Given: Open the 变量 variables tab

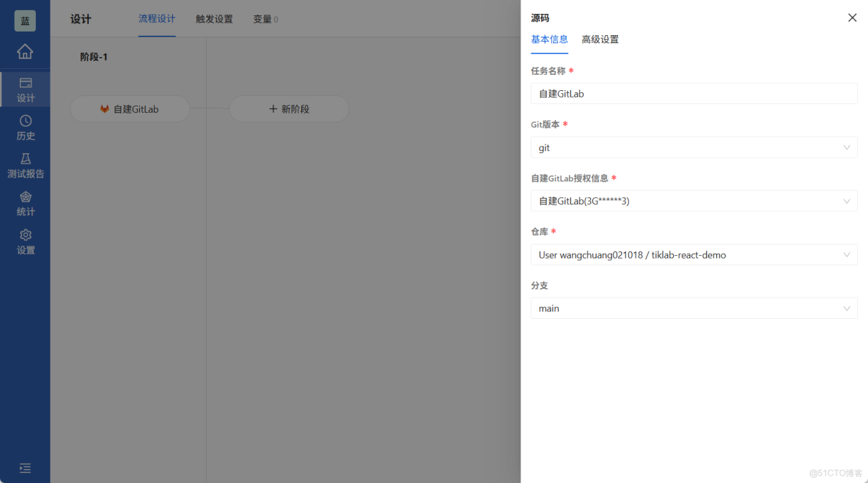Looking at the screenshot, I should point(262,19).
